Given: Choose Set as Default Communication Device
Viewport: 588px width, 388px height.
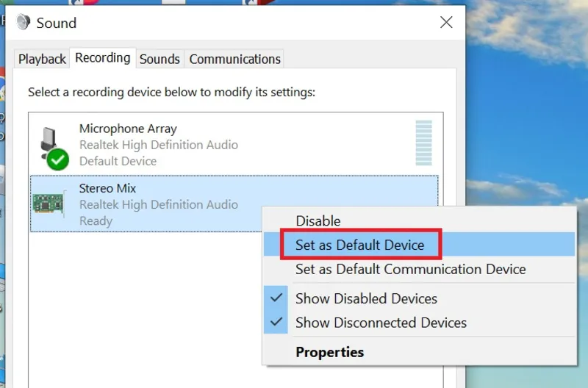Looking at the screenshot, I should tap(410, 269).
